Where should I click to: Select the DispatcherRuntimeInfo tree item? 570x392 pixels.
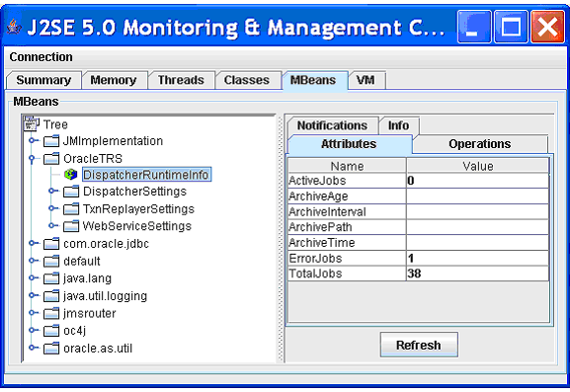[146, 175]
